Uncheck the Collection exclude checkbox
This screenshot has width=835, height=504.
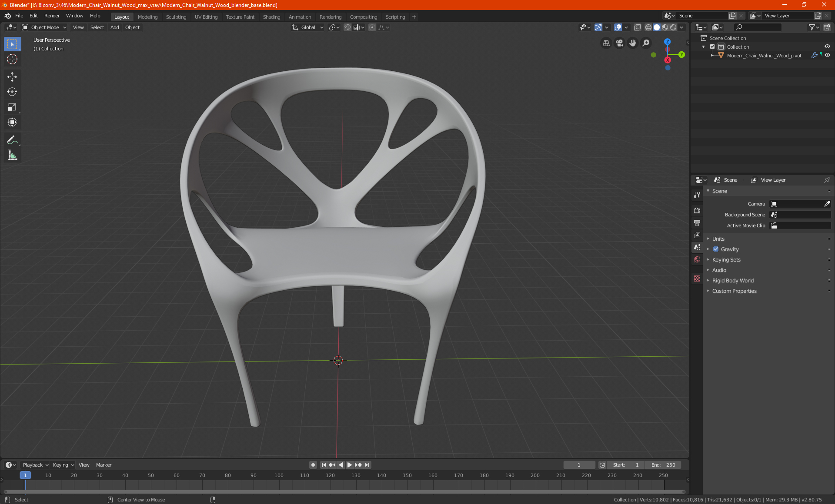pyautogui.click(x=712, y=47)
